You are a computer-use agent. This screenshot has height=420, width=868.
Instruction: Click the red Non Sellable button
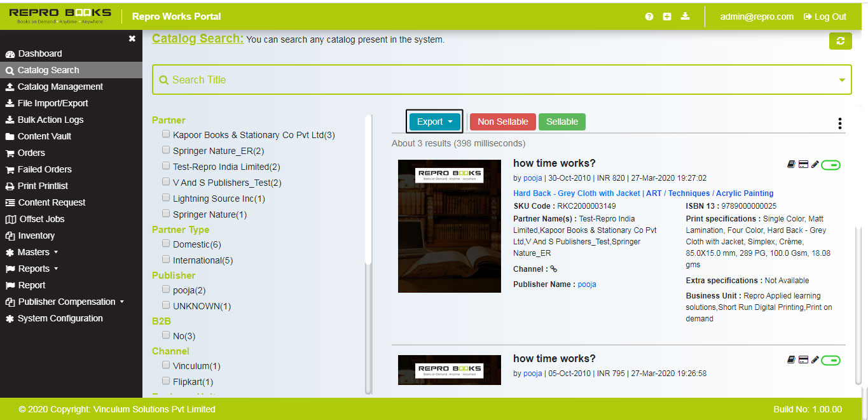[x=502, y=122]
